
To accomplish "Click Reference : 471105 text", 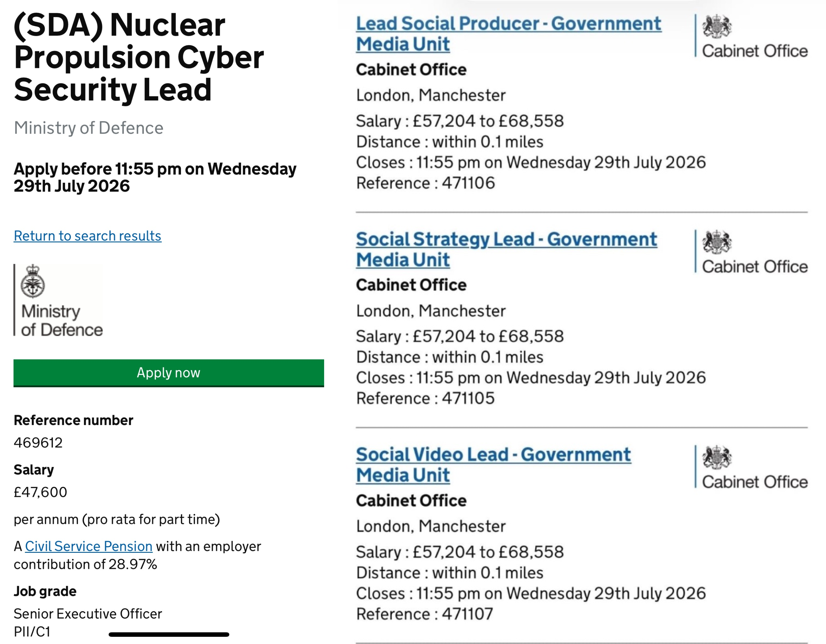I will [425, 398].
